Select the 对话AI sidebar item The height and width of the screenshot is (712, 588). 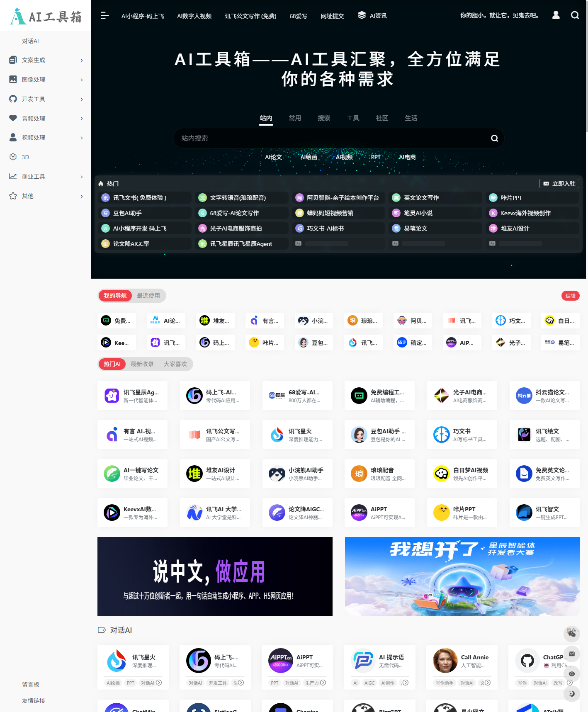click(x=30, y=41)
